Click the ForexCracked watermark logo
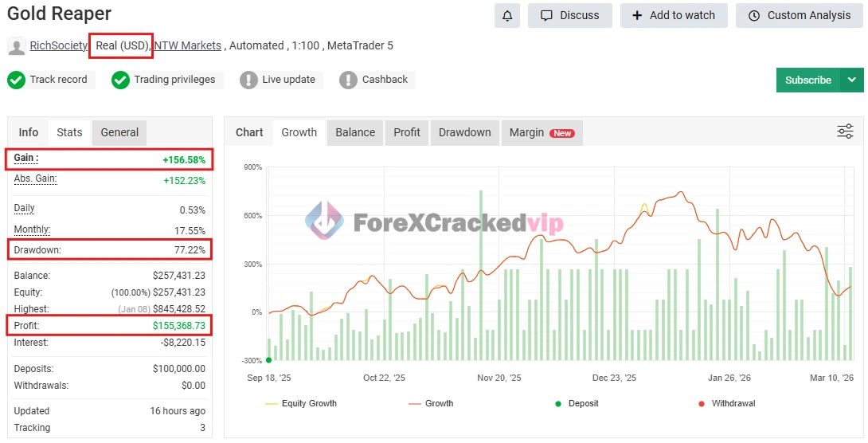 [324, 221]
